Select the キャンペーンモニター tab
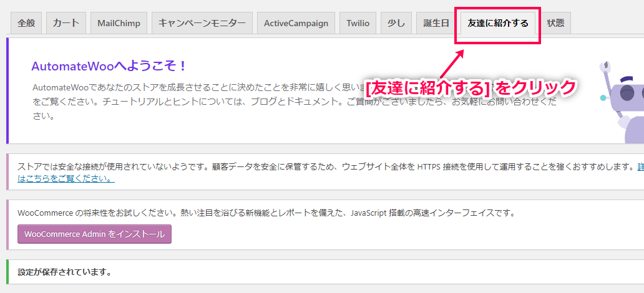The image size is (644, 293). point(202,23)
